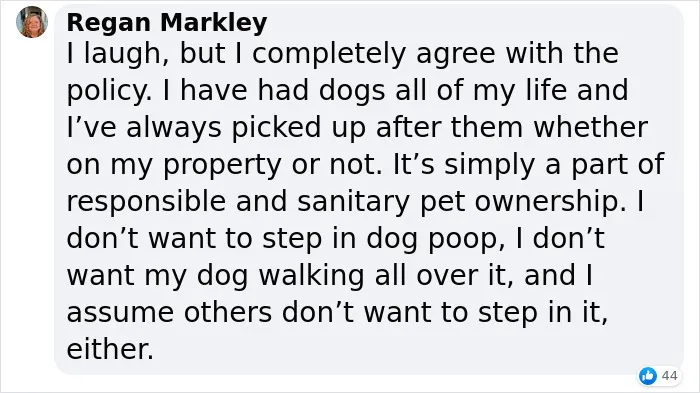Click the word 'completely' in the first line
Viewport: 700px width, 393px height.
[x=329, y=55]
